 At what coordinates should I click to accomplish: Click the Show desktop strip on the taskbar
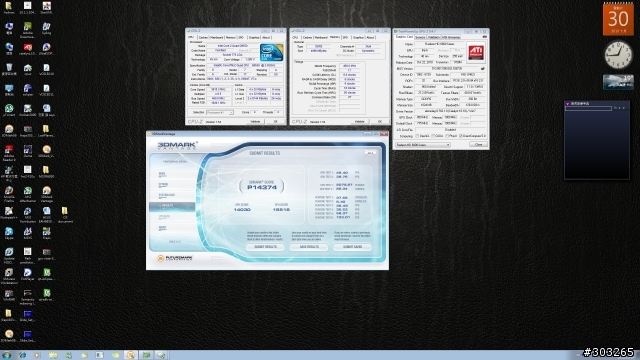(x=638, y=355)
